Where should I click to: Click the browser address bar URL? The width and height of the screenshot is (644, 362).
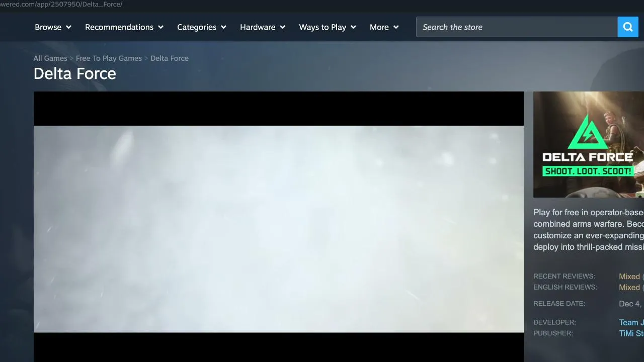pos(61,5)
